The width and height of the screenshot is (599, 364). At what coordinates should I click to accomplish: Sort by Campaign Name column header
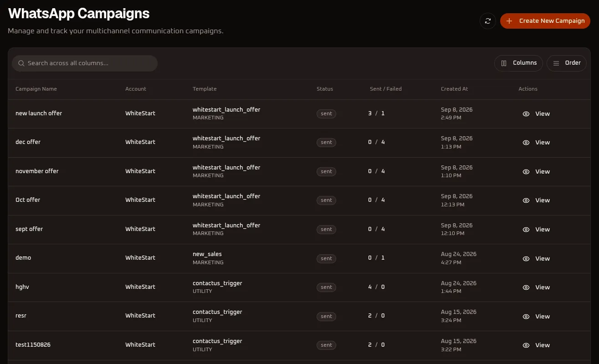click(x=36, y=89)
